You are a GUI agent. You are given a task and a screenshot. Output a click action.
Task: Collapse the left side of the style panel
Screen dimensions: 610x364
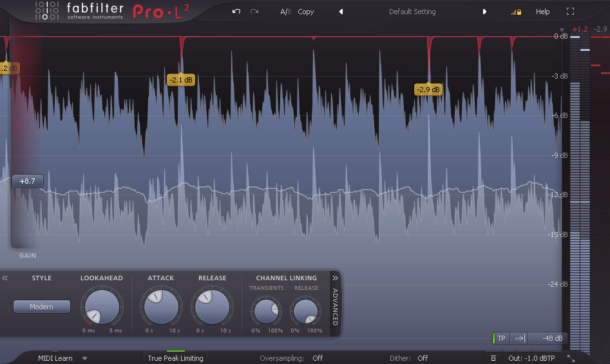pyautogui.click(x=5, y=278)
